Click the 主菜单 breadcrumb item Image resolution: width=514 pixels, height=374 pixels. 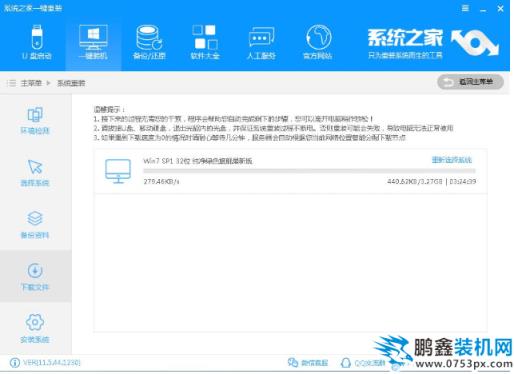point(31,83)
